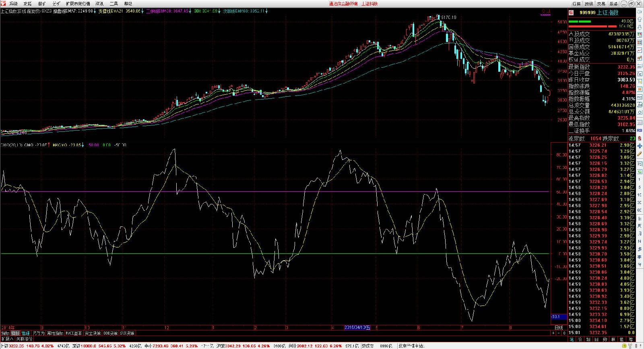
Task: Open the 关联报价 tab
Action: pyautogui.click(x=24, y=339)
